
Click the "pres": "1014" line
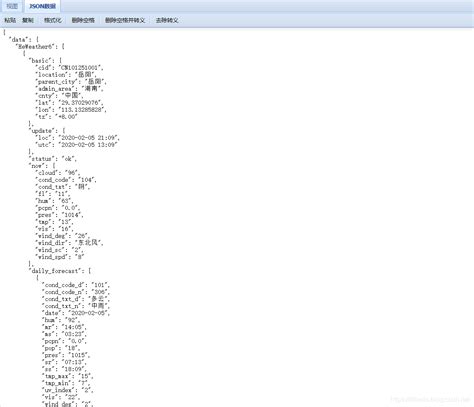59,215
